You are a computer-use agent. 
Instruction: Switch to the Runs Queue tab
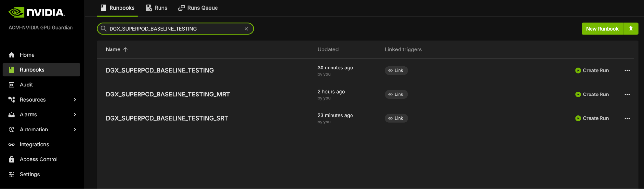[198, 8]
